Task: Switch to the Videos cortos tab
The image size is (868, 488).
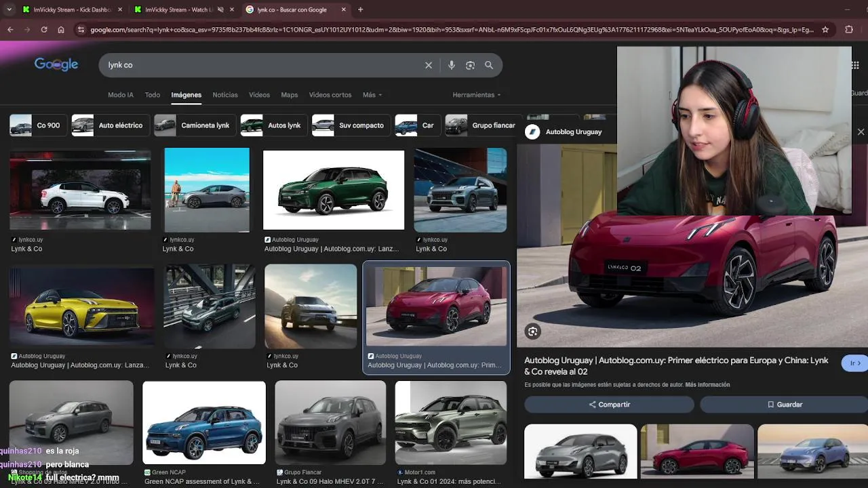Action: tap(330, 95)
